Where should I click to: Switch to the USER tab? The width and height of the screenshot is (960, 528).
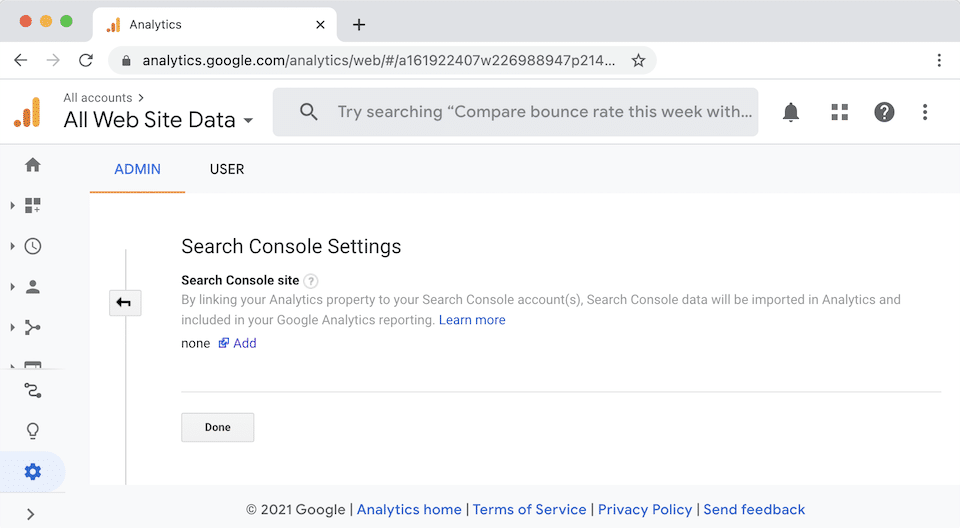point(227,169)
